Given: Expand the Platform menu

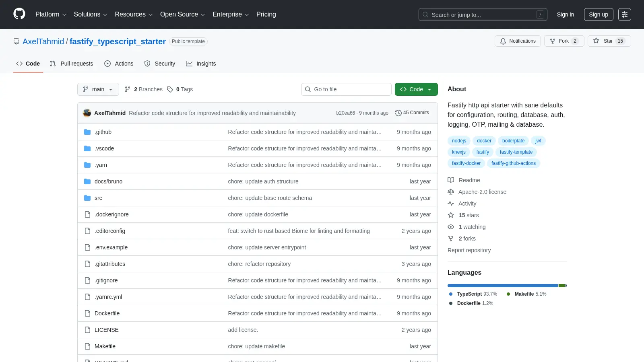Looking at the screenshot, I should pyautogui.click(x=51, y=14).
